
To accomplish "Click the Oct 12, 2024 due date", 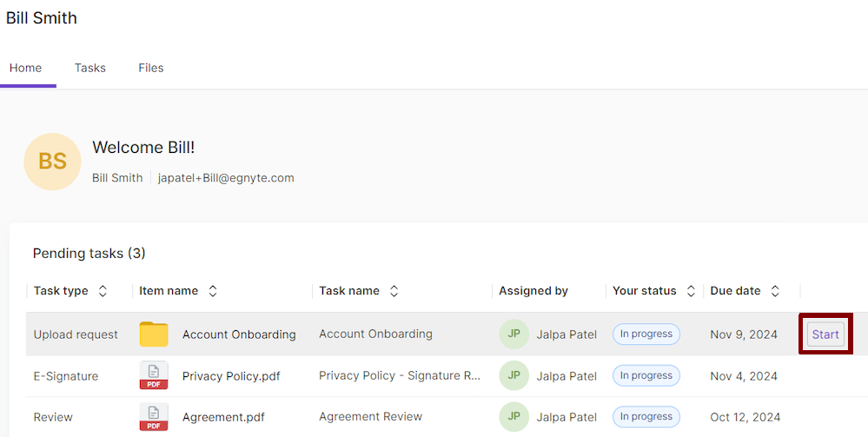I will [745, 417].
